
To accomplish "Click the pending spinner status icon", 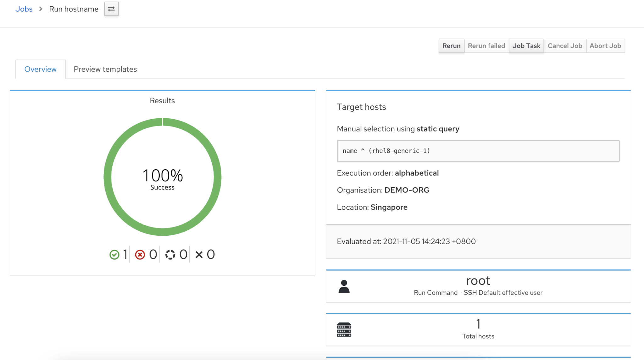I will 170,255.
